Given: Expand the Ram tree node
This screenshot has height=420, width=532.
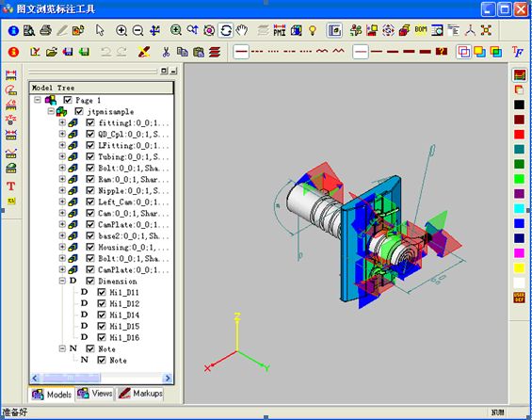Looking at the screenshot, I should pyautogui.click(x=62, y=179).
